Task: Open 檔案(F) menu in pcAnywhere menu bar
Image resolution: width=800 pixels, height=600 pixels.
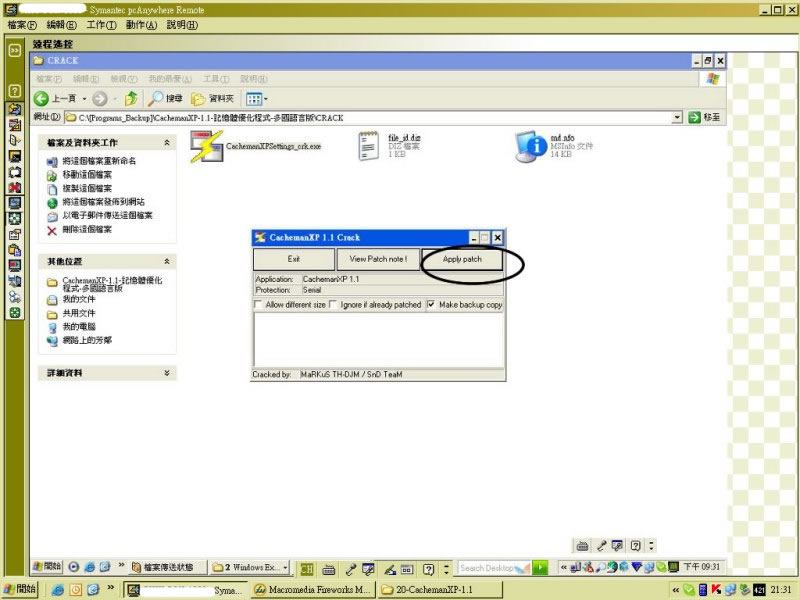Action: (22, 25)
